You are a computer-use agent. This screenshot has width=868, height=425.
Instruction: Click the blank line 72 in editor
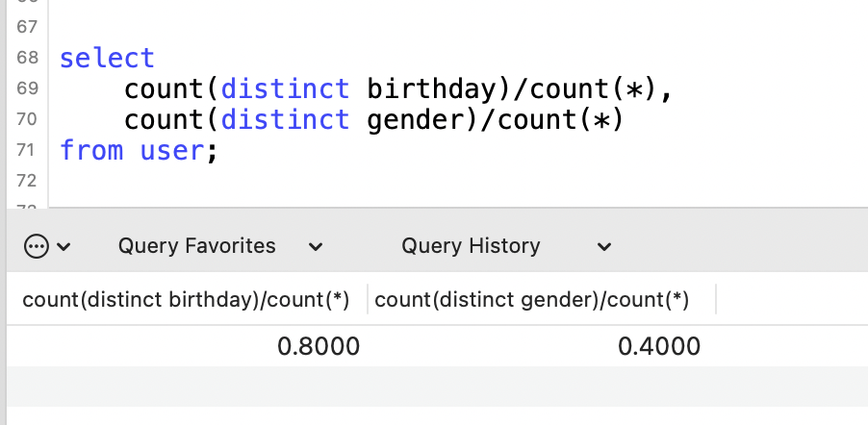pos(458,181)
